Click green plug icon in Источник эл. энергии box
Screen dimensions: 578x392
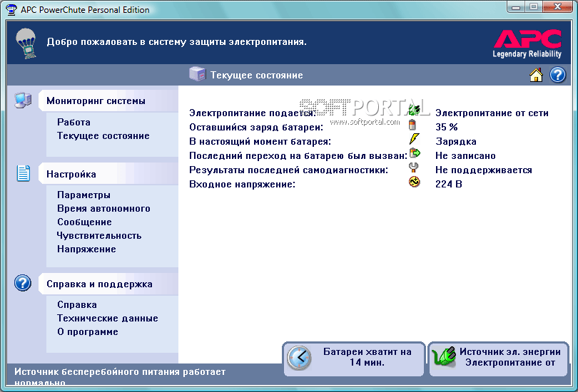tap(444, 356)
